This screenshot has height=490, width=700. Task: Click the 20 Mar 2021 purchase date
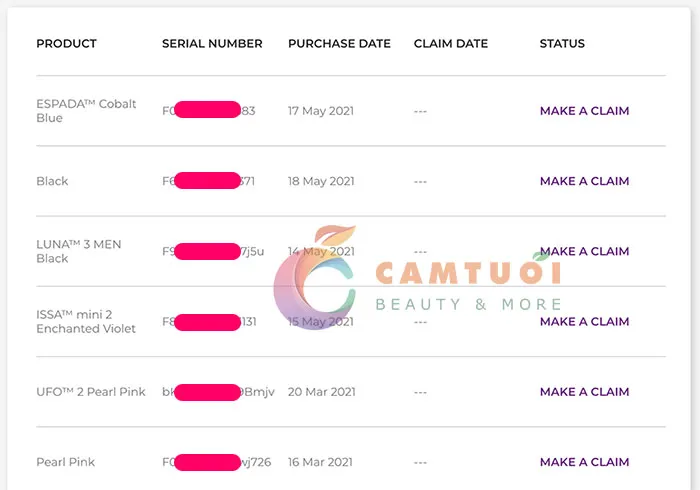pyautogui.click(x=321, y=392)
